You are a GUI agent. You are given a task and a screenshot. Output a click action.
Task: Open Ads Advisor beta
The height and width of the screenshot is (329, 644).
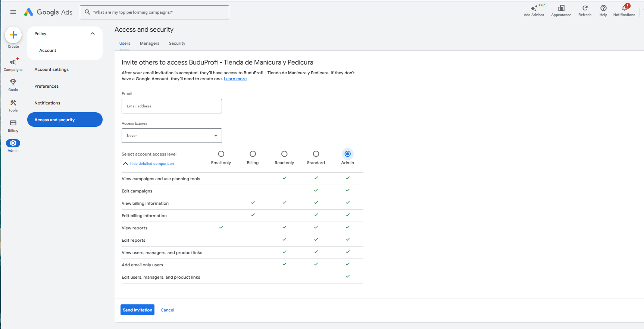pos(534,10)
